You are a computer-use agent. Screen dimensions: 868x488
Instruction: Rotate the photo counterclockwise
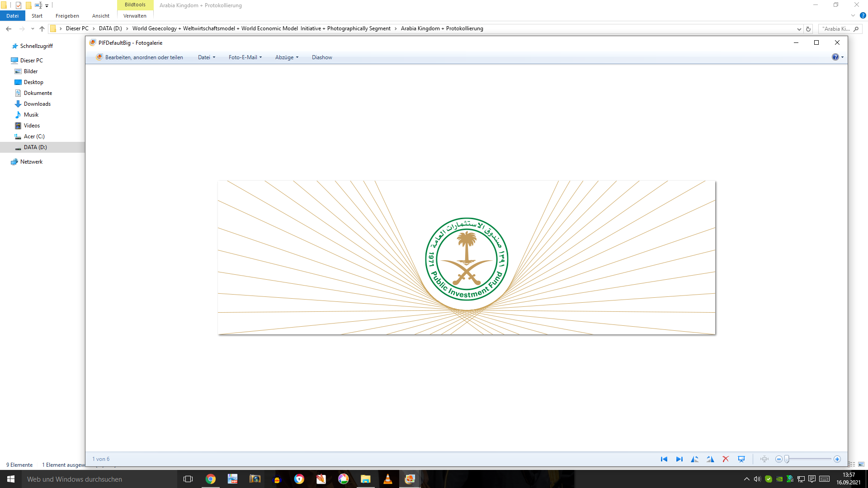695,459
